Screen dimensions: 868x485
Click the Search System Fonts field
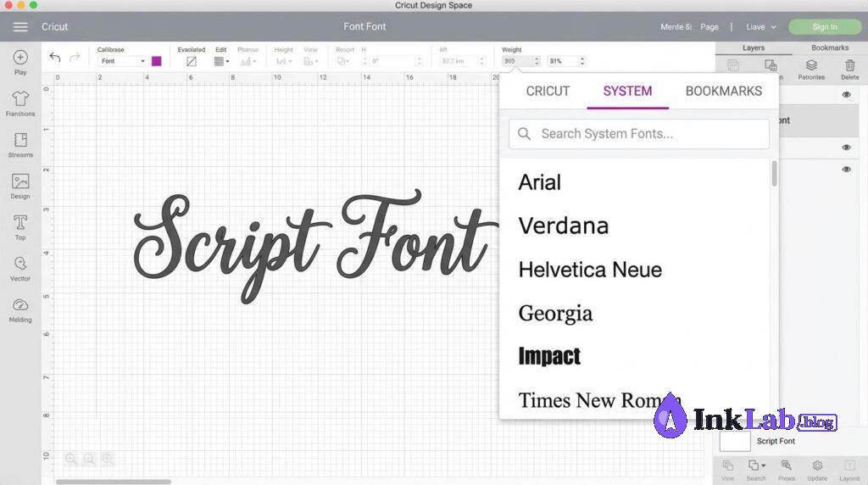pos(639,133)
